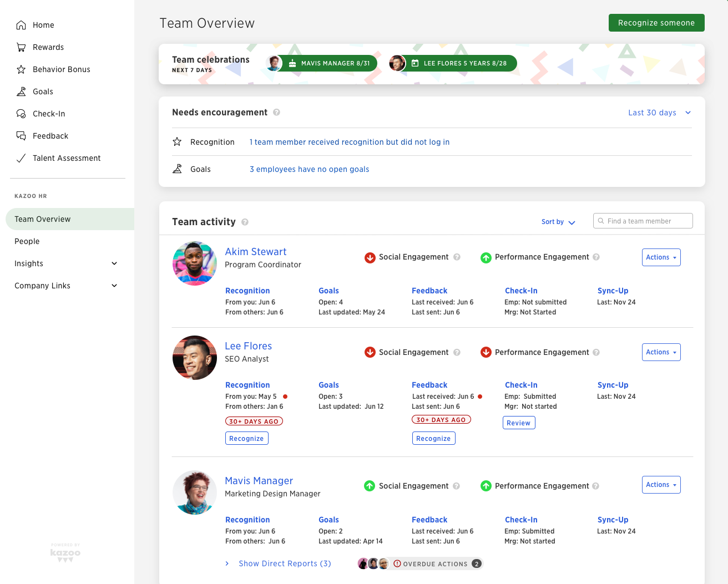Expand Show Direct Reports (3)
The height and width of the screenshot is (584, 728).
[285, 563]
